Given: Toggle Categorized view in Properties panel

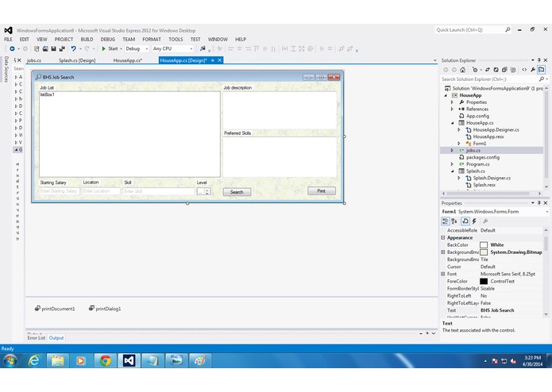Looking at the screenshot, I should (x=446, y=221).
